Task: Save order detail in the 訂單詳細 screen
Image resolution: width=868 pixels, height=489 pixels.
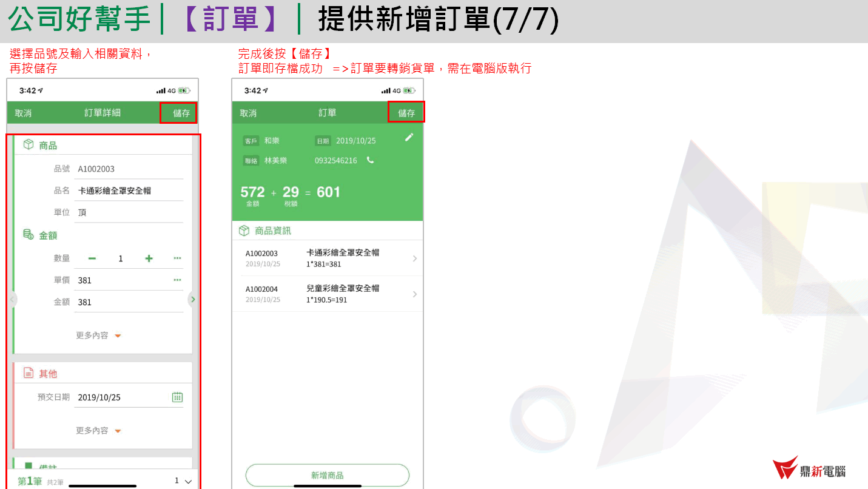Action: pyautogui.click(x=181, y=113)
